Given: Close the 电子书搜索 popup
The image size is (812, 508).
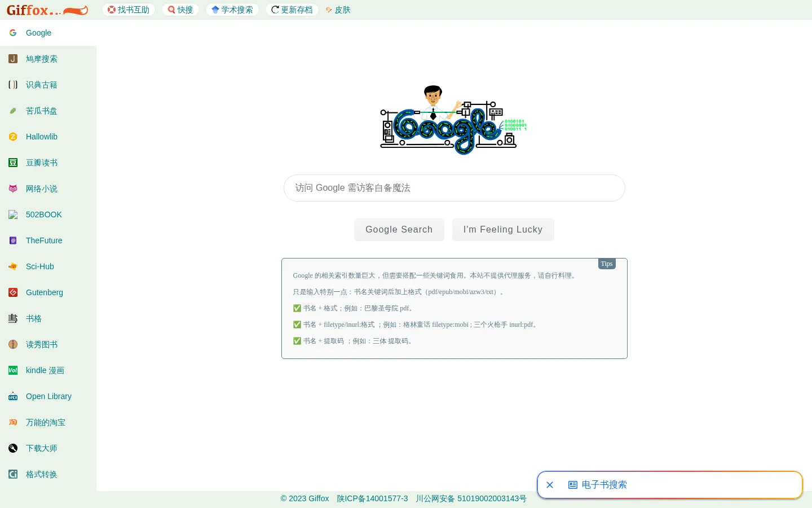Looking at the screenshot, I should (550, 485).
